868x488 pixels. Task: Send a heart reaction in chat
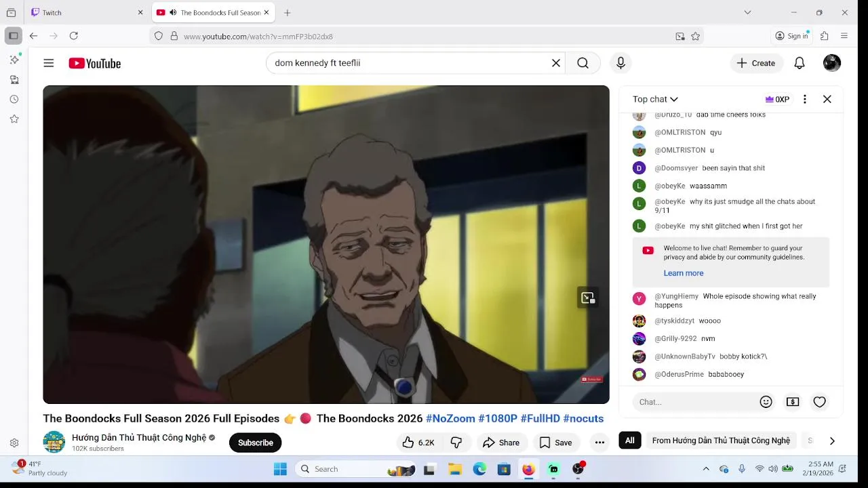point(819,402)
